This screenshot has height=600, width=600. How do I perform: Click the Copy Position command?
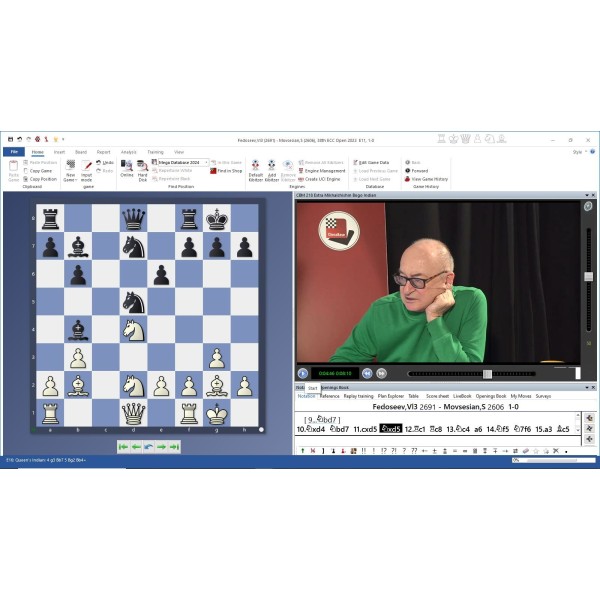tap(40, 179)
